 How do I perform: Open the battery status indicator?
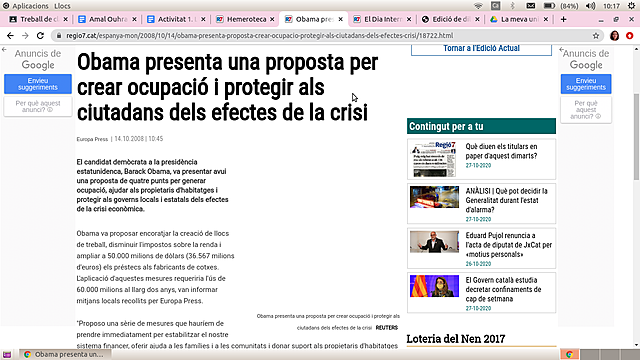tap(561, 6)
